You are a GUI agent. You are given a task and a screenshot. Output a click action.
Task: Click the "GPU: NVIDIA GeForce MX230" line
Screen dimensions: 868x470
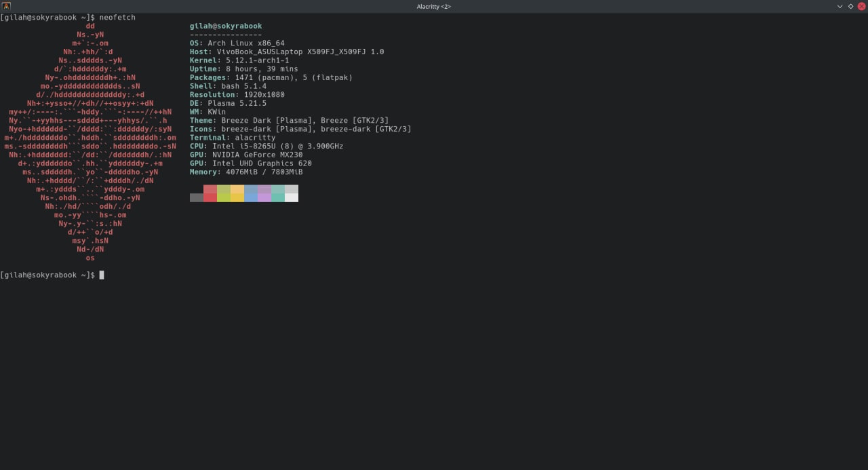(x=246, y=155)
